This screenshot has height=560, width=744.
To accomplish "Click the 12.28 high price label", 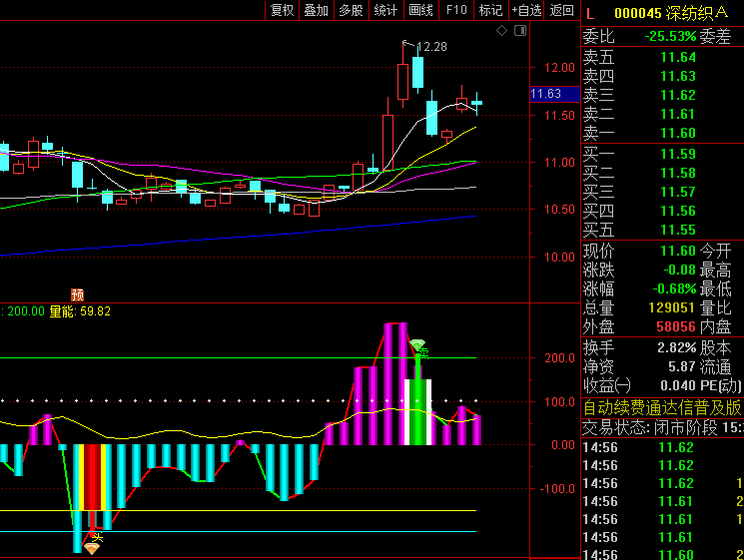I will tap(431, 47).
